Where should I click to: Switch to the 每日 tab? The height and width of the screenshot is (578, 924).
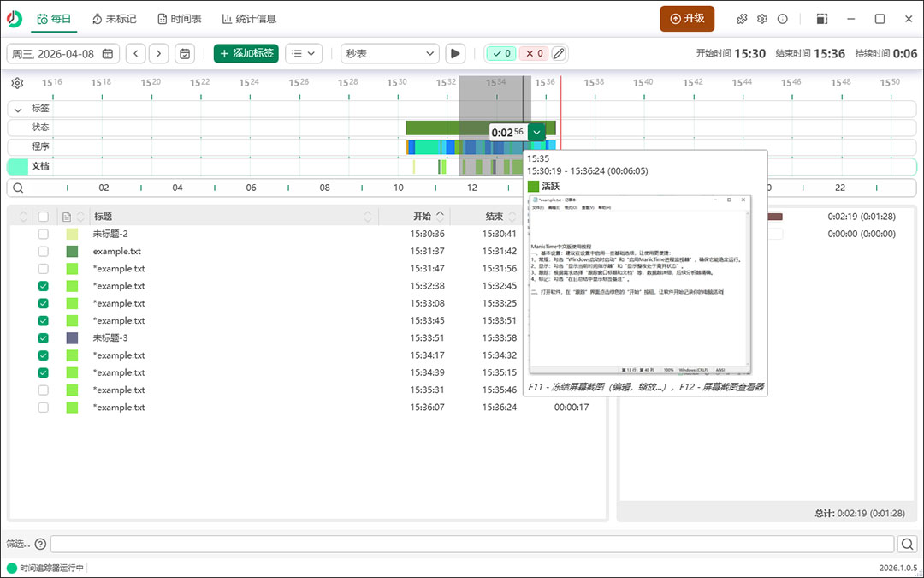pyautogui.click(x=54, y=19)
